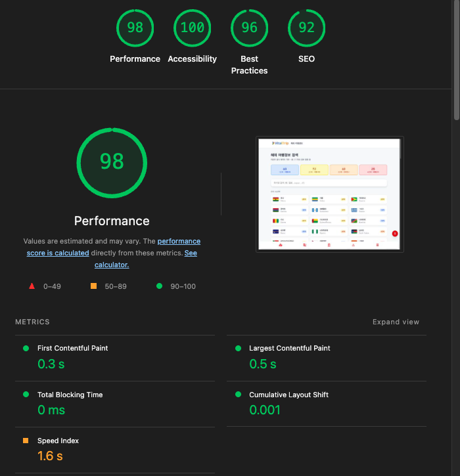This screenshot has height=476, width=460.
Task: Open the page screenshot thumbnail
Action: [x=330, y=194]
